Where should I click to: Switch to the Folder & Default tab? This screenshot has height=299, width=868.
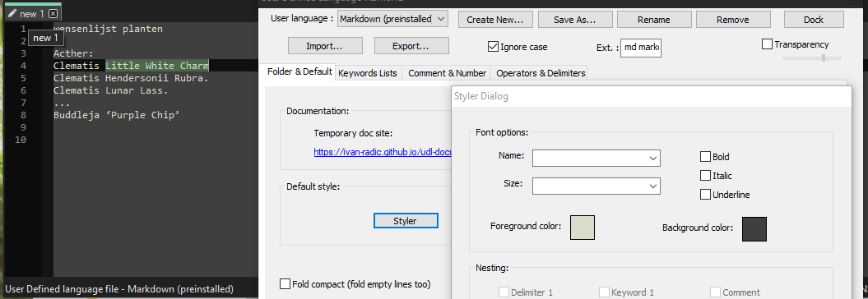click(299, 71)
